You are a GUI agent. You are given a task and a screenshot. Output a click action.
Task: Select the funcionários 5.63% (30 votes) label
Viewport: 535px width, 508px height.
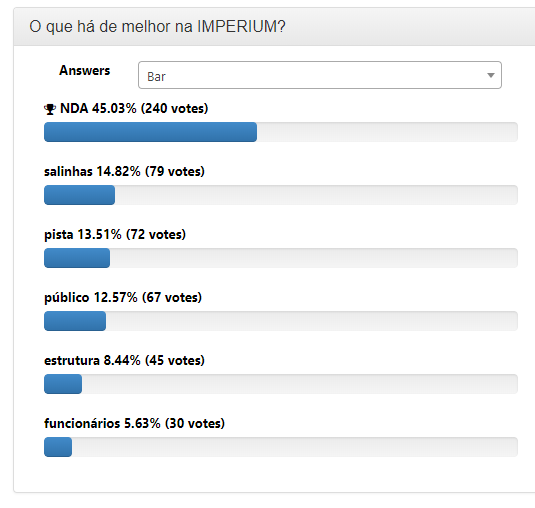134,423
